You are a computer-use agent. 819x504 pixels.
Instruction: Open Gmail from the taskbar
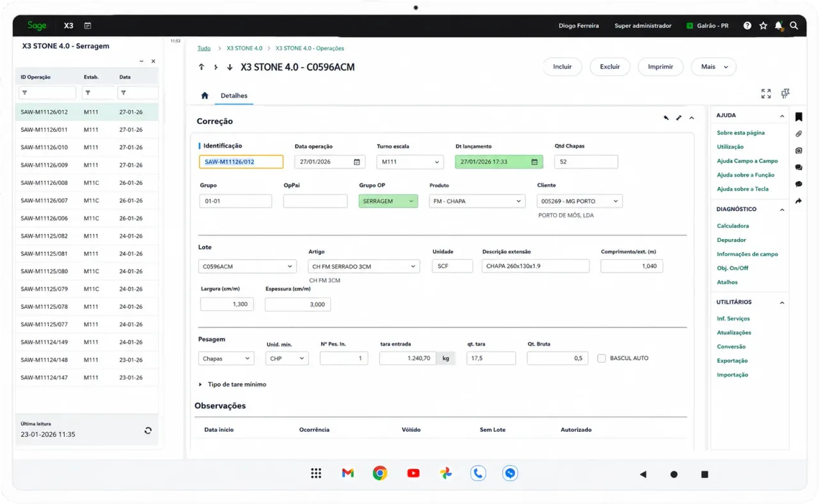click(348, 473)
